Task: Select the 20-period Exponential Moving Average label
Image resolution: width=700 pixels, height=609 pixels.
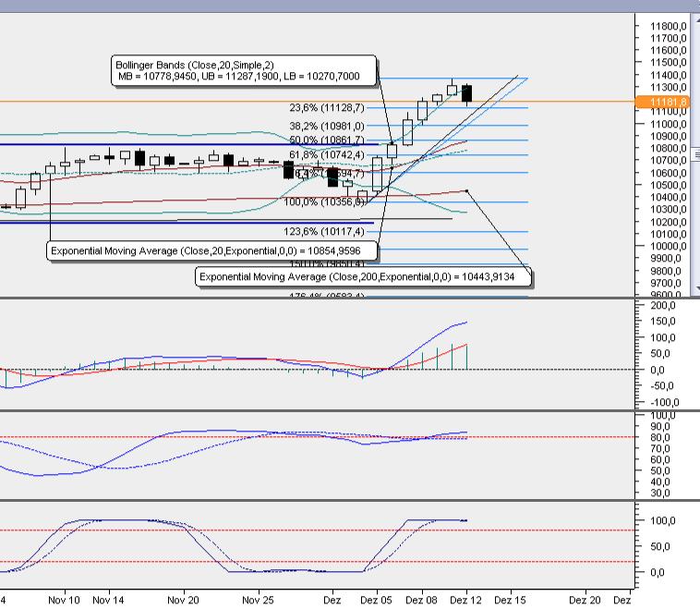Action: (205, 251)
